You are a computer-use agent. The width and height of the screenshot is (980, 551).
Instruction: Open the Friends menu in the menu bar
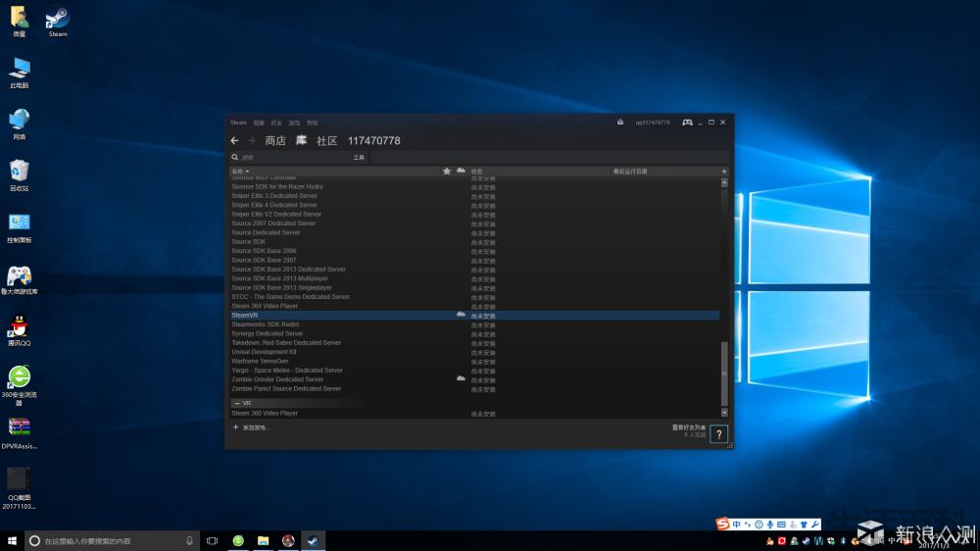[276, 123]
